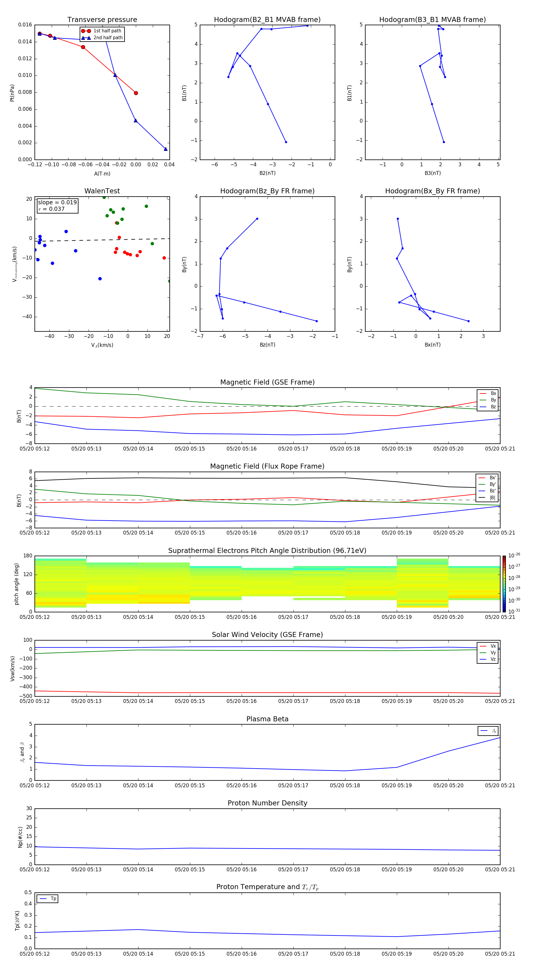Click the 'Tp(10^6K)' y-axis label
The image size is (535, 980).
point(18,921)
